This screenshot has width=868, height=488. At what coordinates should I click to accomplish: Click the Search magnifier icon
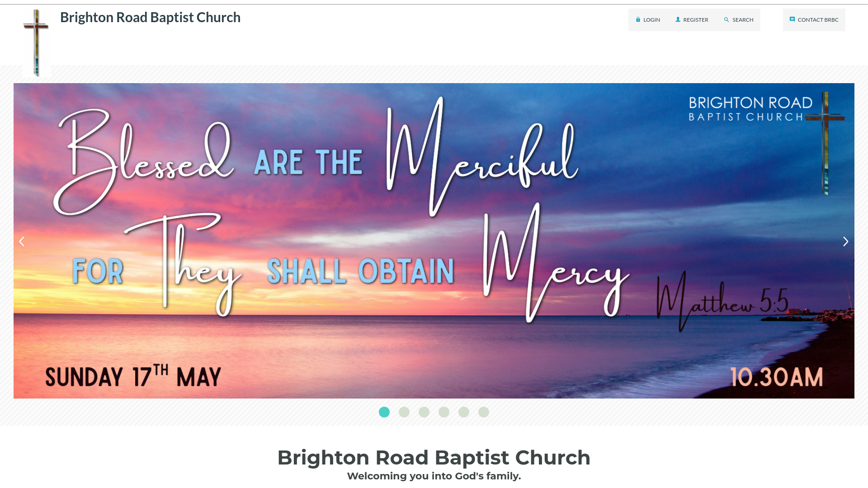(726, 19)
